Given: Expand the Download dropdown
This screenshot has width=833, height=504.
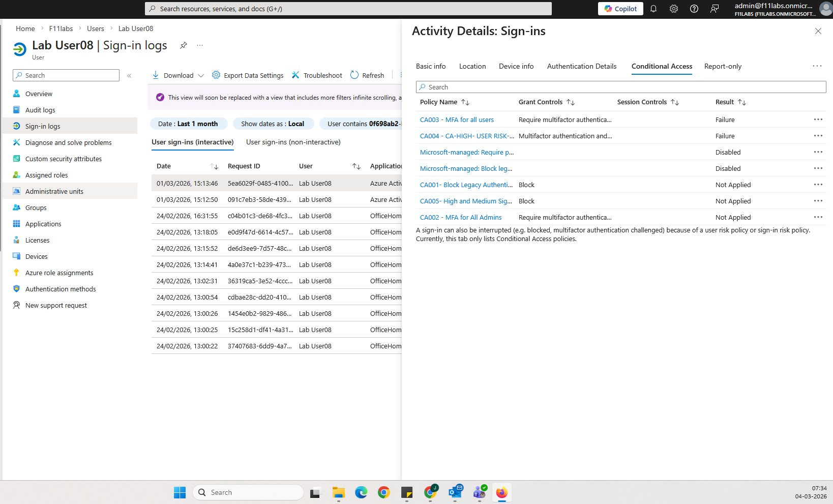Looking at the screenshot, I should click(201, 76).
